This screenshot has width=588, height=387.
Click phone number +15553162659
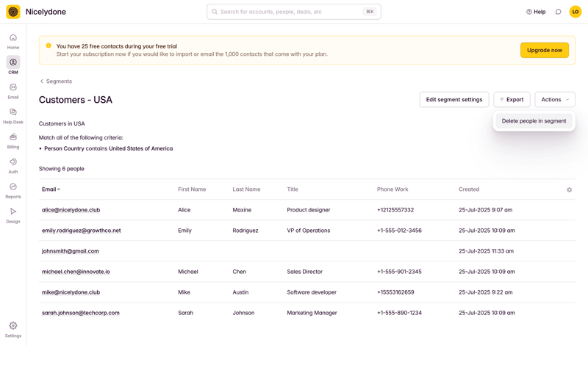pyautogui.click(x=395, y=292)
